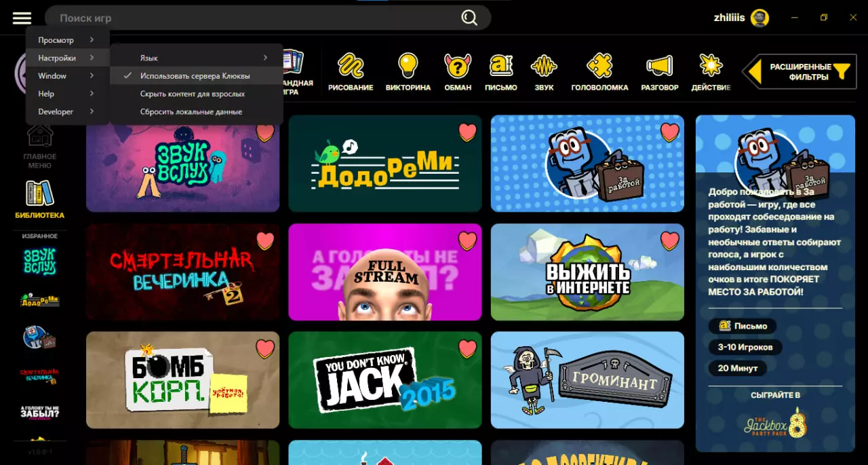Choose Сбросить локальные данные
The image size is (868, 465).
tap(196, 111)
